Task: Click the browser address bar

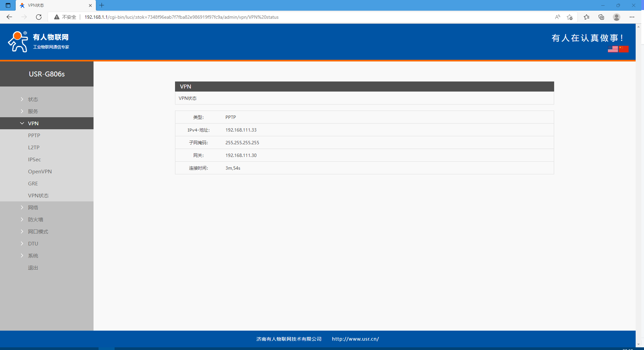Action: point(301,17)
